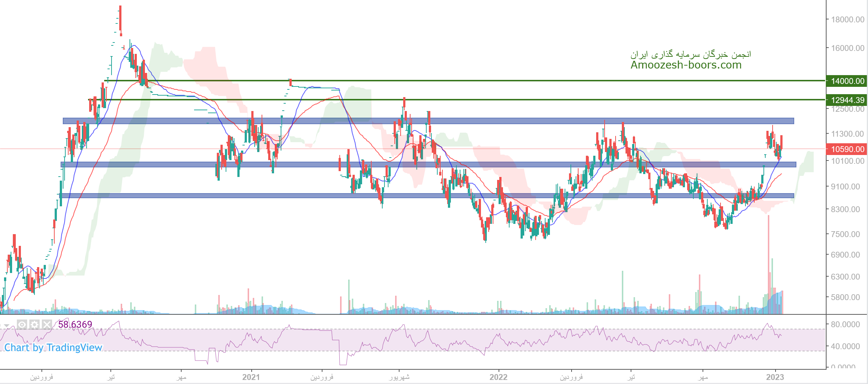Click the 2022 label on time axis

click(498, 377)
